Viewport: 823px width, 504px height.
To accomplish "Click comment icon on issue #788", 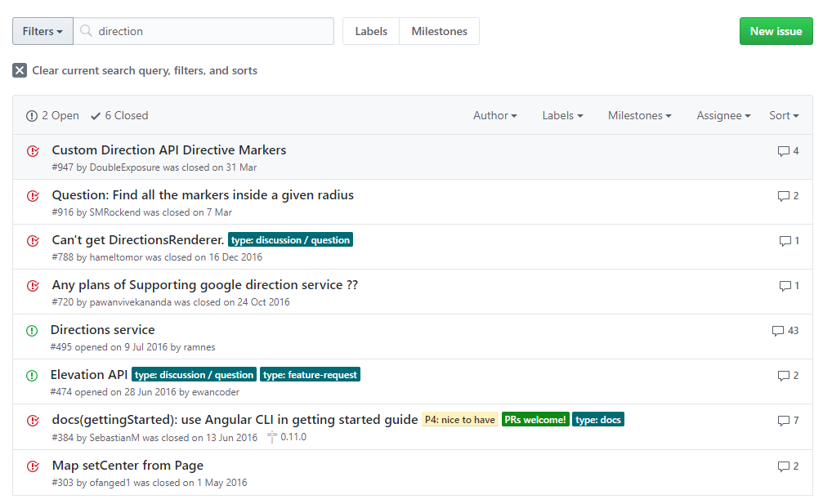I will (785, 241).
